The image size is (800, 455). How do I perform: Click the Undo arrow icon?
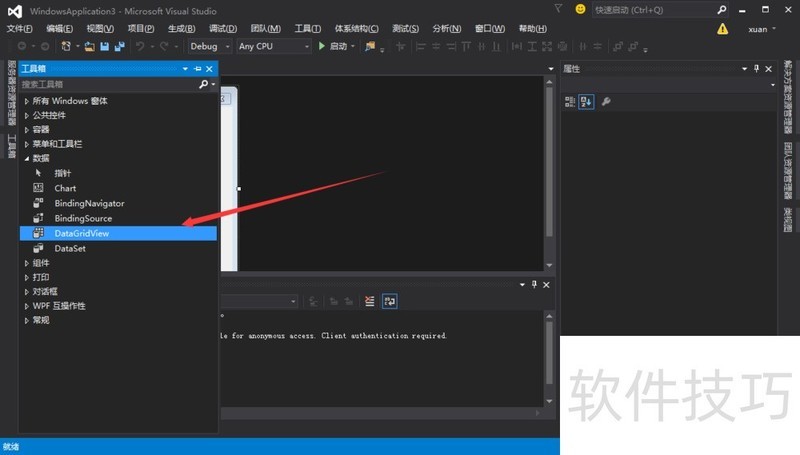point(139,46)
